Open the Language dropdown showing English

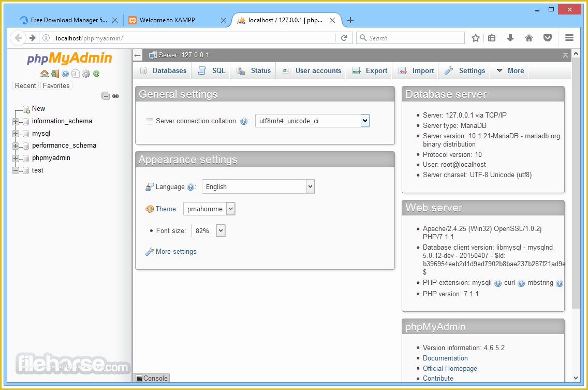click(258, 186)
